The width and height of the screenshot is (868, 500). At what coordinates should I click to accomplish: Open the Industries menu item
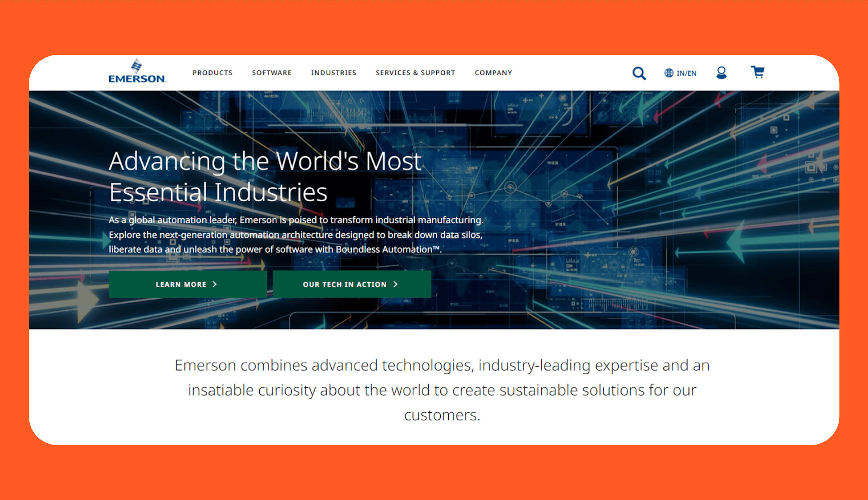tap(333, 73)
